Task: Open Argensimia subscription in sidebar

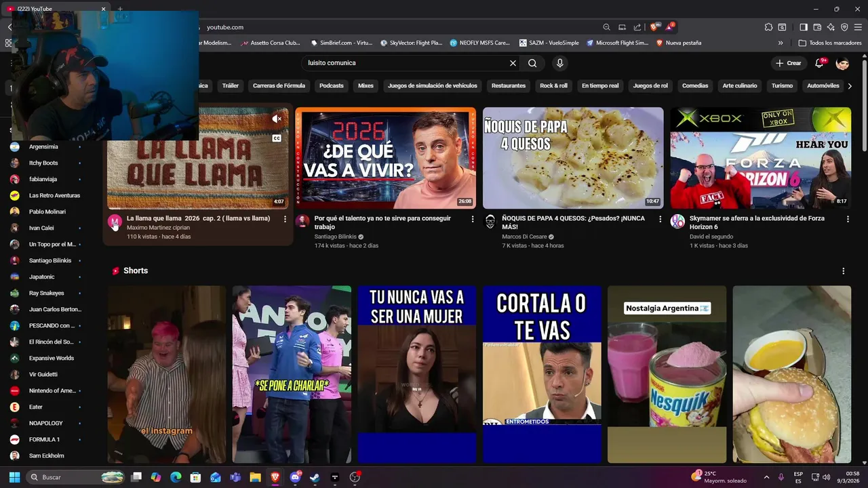Action: [x=45, y=146]
